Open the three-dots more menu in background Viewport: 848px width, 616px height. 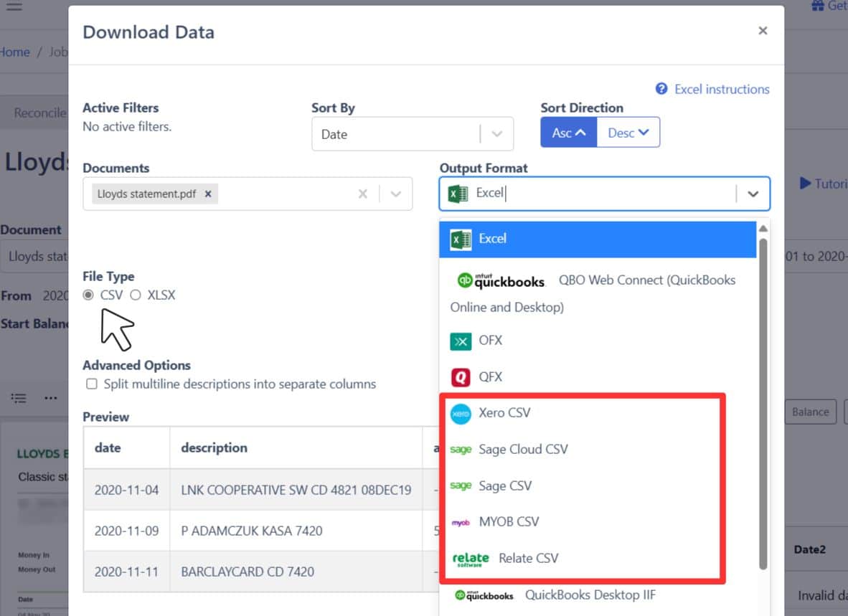[x=51, y=398]
